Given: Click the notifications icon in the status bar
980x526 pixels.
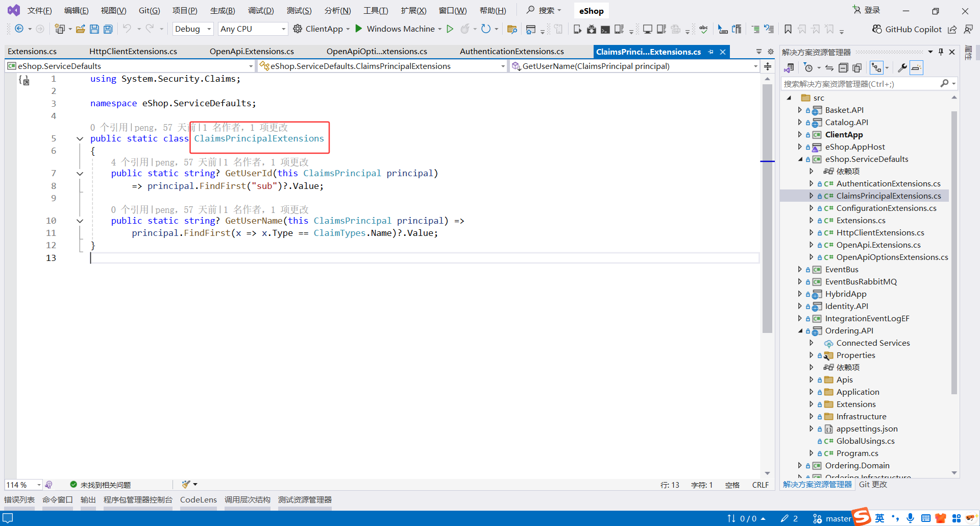Looking at the screenshot, I should 8,518.
